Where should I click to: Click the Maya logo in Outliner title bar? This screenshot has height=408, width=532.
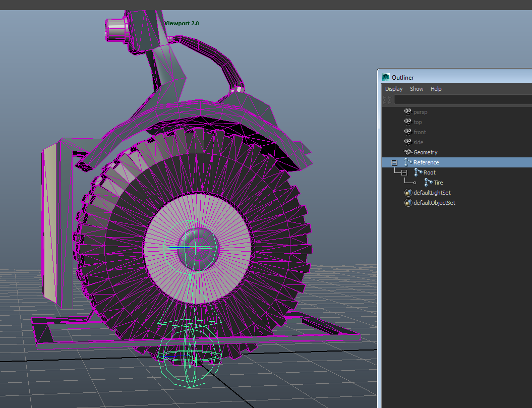pos(386,77)
